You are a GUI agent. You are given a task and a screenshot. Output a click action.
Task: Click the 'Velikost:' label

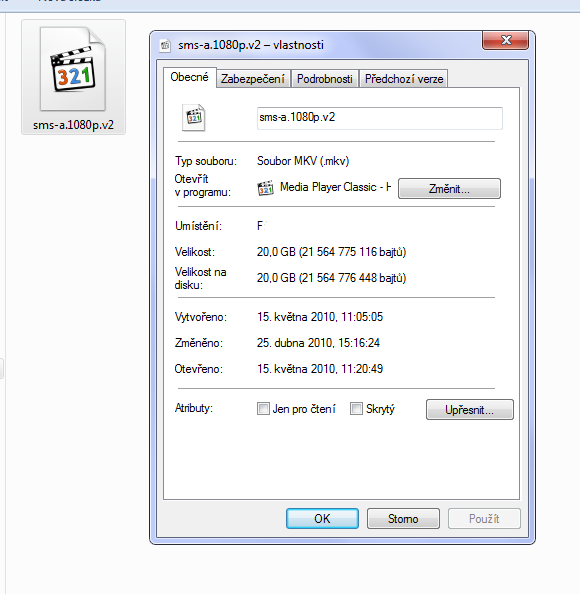pyautogui.click(x=195, y=252)
